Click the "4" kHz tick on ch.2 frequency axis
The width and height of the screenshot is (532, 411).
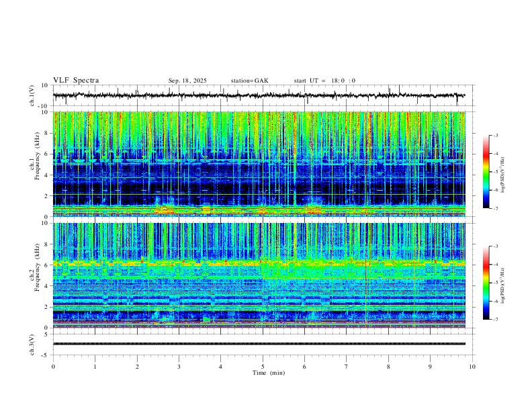click(x=46, y=286)
